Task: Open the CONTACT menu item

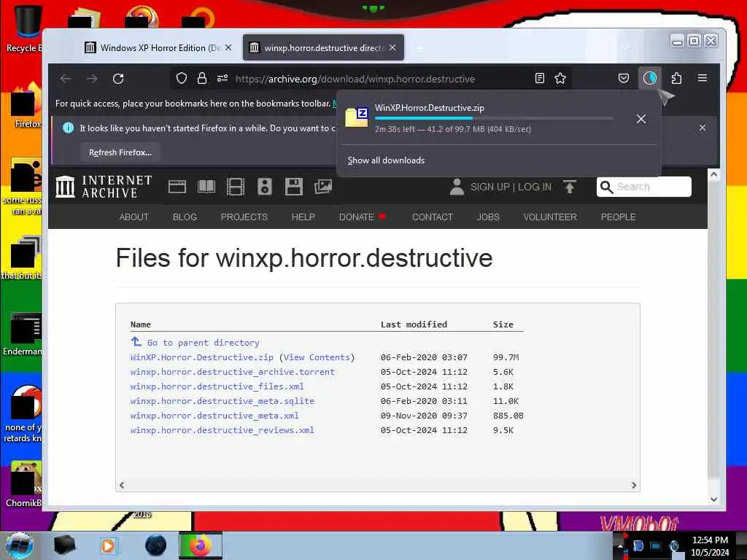Action: click(x=432, y=217)
